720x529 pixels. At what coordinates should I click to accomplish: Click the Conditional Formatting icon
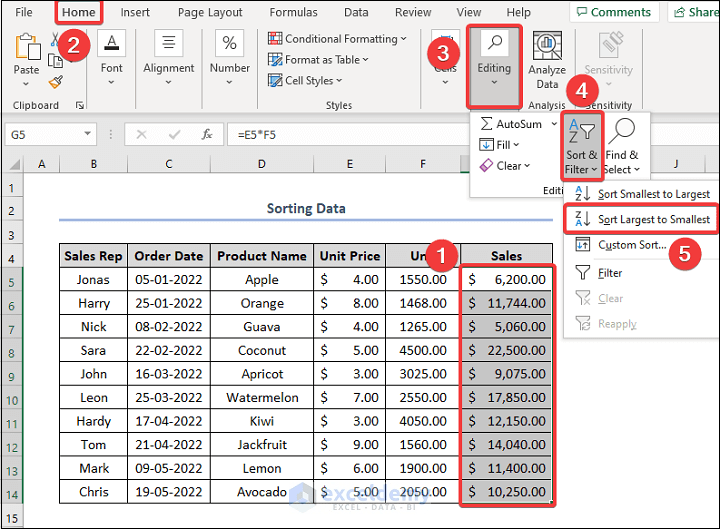(x=275, y=39)
